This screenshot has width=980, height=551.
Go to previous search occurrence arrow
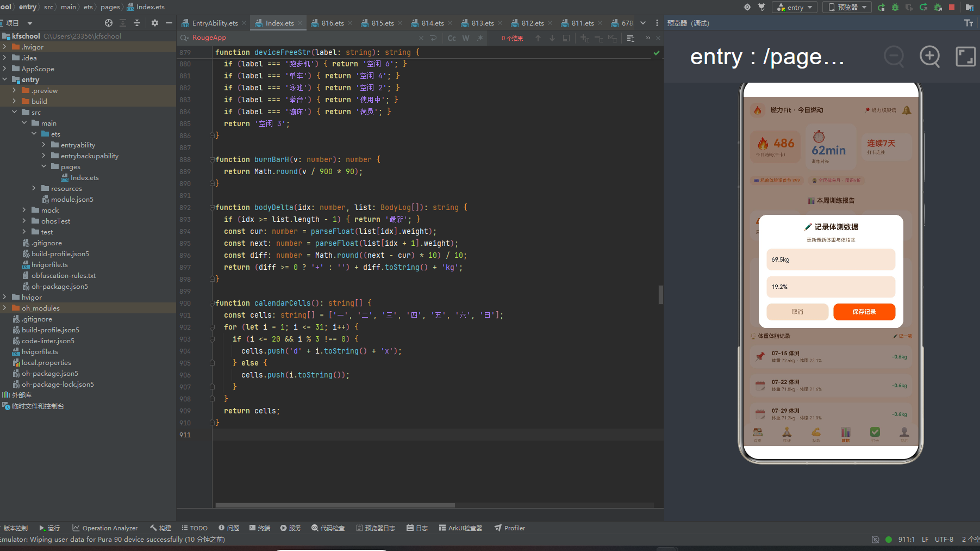coord(538,38)
